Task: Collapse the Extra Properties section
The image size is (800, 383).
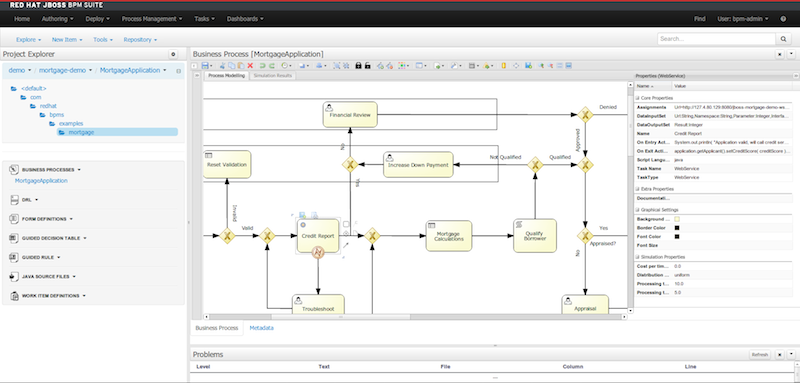Action: click(637, 189)
